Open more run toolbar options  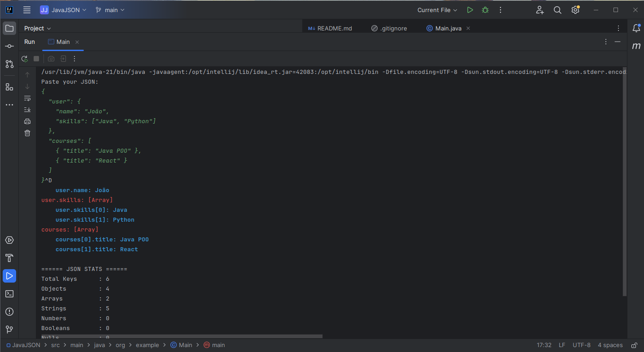[x=74, y=59]
